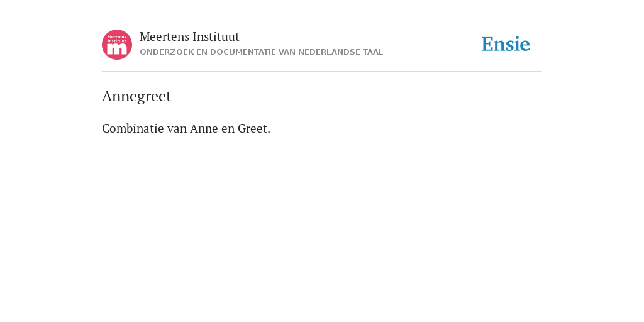Click the 'Onderzoek en documentatie' subtitle
644x322 pixels.
(x=261, y=52)
